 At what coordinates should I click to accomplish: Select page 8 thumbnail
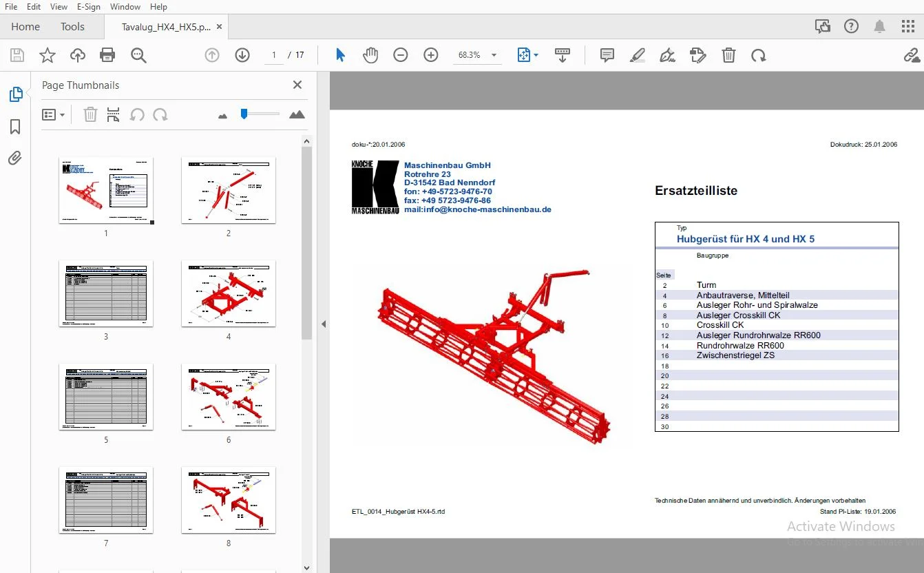[229, 501]
